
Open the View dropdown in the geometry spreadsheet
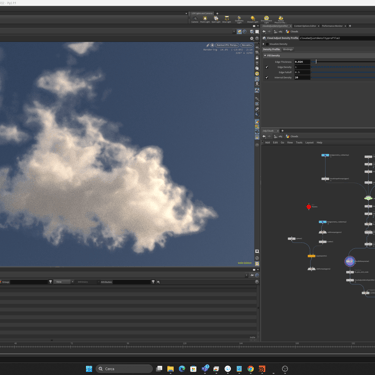click(63, 282)
